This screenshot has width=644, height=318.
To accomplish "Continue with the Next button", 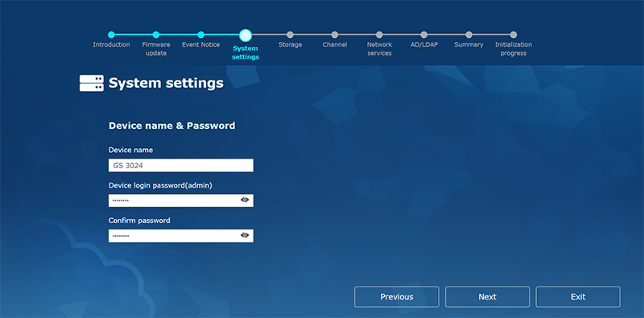I will click(x=488, y=296).
